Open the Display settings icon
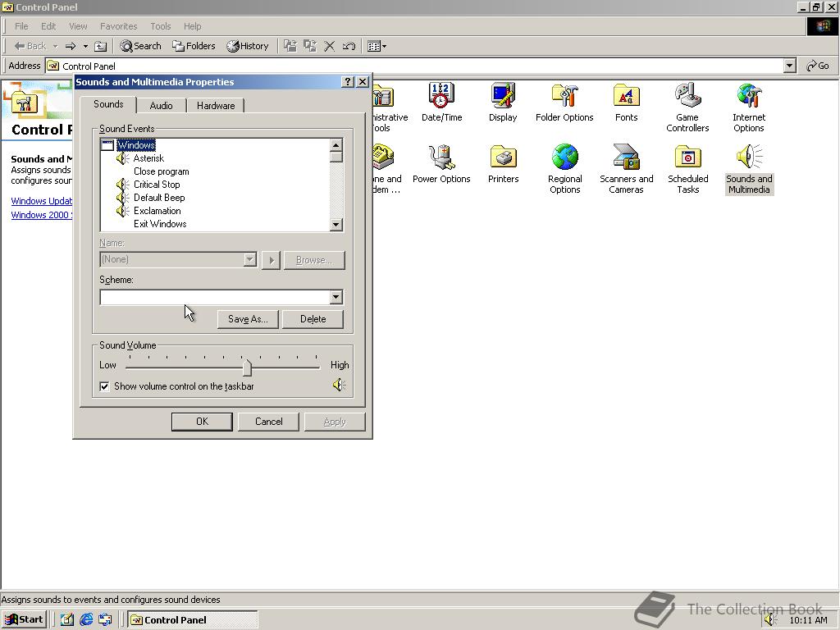The image size is (840, 630). (x=503, y=97)
